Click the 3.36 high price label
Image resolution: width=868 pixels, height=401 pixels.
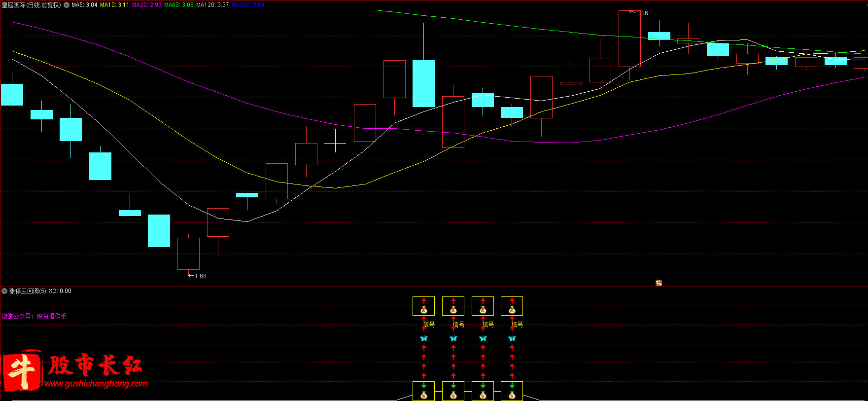pos(642,13)
